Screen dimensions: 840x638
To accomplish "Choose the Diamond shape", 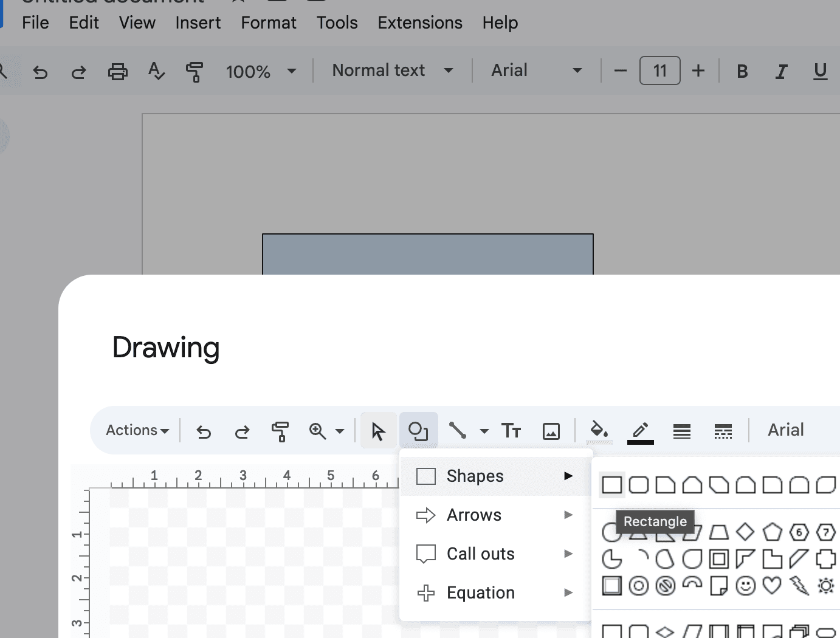I will pyautogui.click(x=745, y=532).
